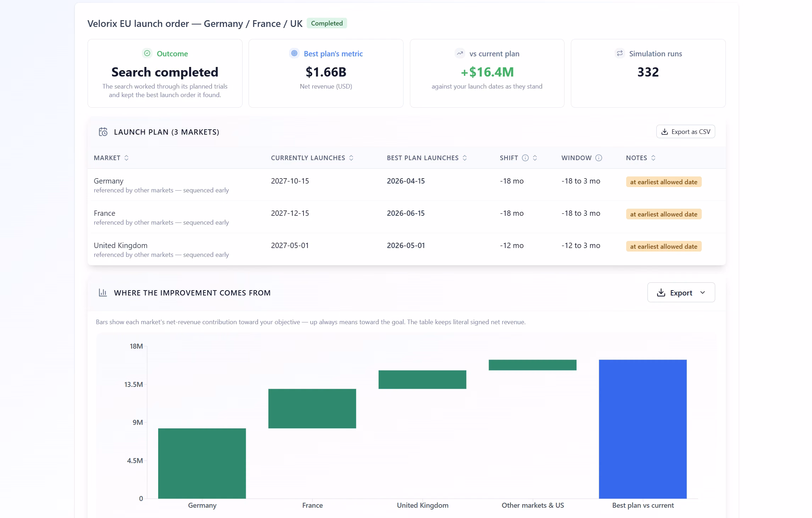Click the blue Best plan vs current bar
The width and height of the screenshot is (812, 518).
[643, 429]
